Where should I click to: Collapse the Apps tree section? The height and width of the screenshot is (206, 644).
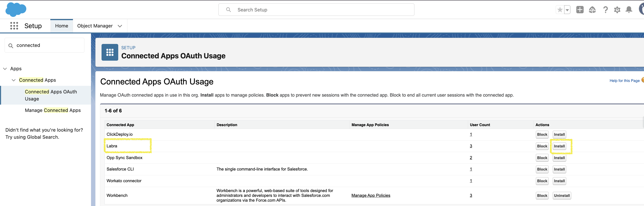tap(5, 69)
